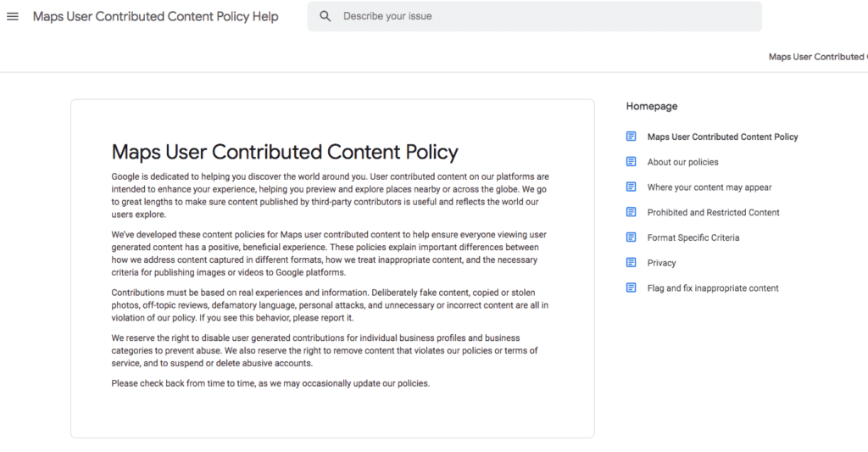This screenshot has height=452, width=868.
Task: Click paragraph starting 'Google is dedicated to helping'
Action: coord(330,196)
